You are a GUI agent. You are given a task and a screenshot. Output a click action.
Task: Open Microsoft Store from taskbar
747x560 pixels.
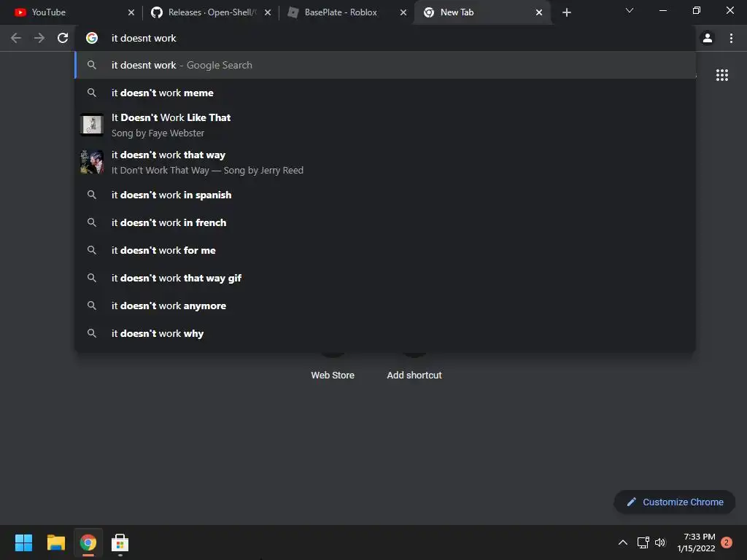[x=120, y=542]
